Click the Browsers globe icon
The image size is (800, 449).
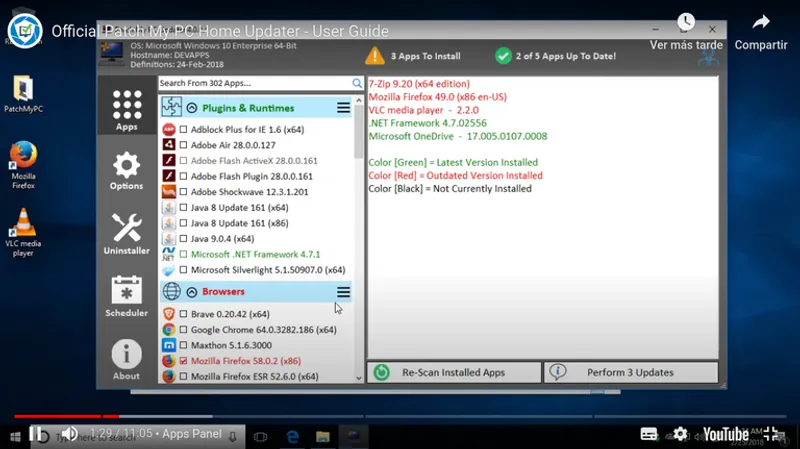(x=171, y=291)
